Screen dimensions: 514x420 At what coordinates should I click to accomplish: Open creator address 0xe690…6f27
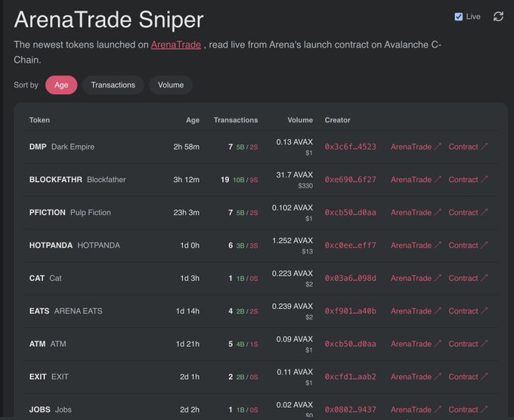tap(351, 180)
